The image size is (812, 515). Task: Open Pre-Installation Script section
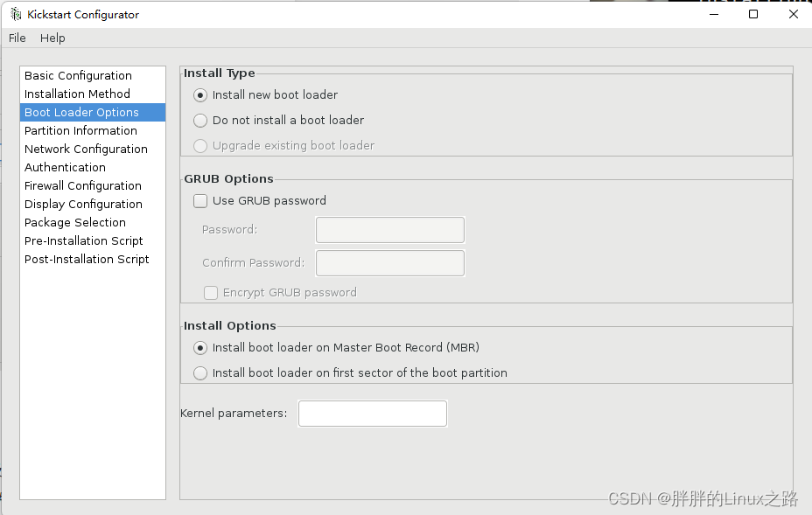(83, 241)
